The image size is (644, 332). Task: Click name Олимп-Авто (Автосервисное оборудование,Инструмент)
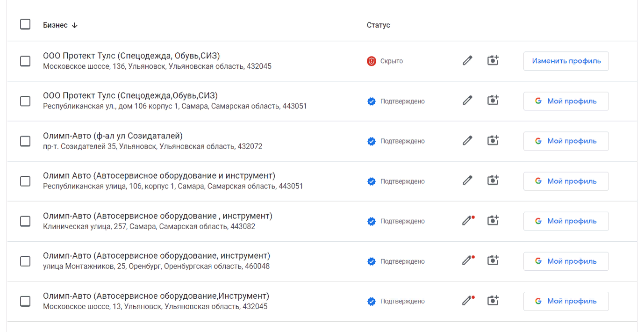click(x=156, y=296)
